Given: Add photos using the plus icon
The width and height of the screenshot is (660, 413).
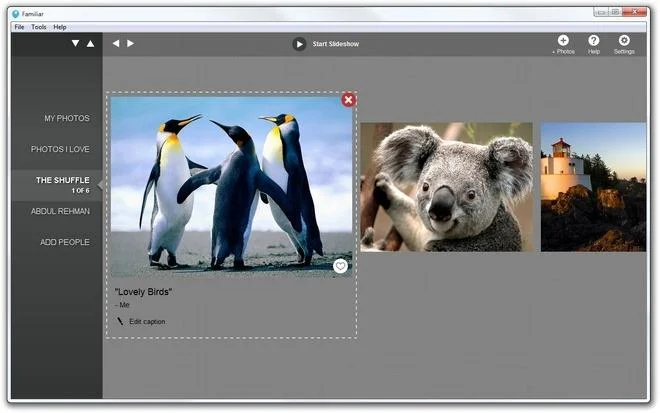Looking at the screenshot, I should click(x=563, y=40).
